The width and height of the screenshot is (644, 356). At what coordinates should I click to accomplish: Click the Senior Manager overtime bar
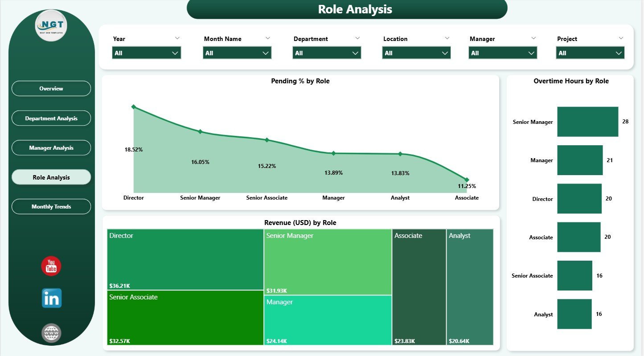coord(587,122)
